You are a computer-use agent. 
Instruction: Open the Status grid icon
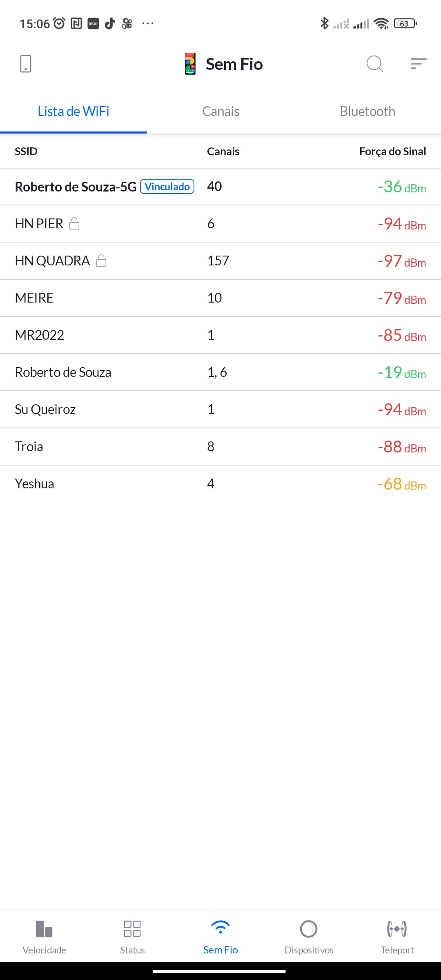[132, 929]
